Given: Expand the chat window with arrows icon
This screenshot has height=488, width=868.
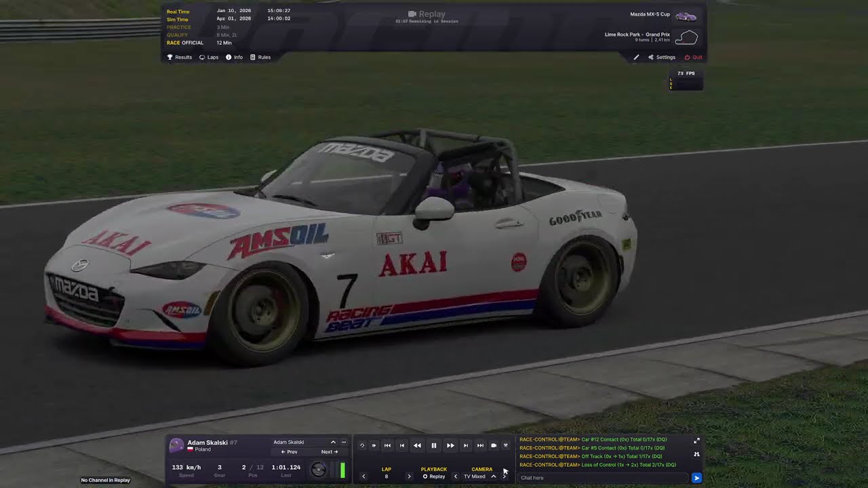Looking at the screenshot, I should pyautogui.click(x=696, y=441).
